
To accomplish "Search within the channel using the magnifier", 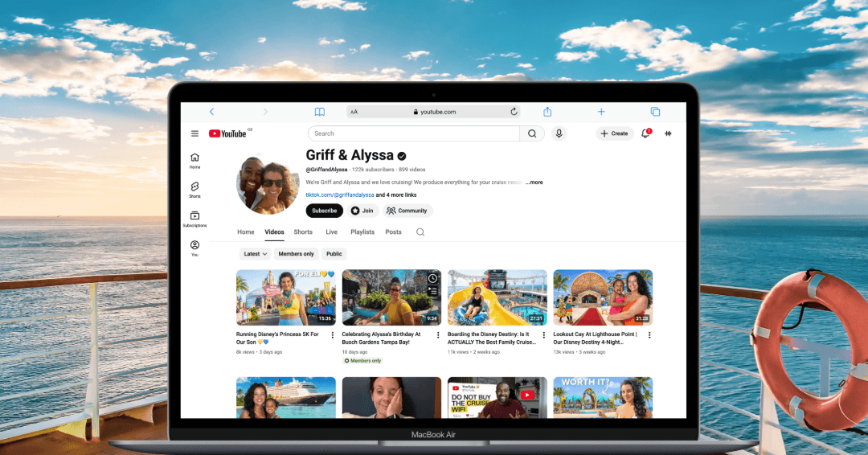I will pos(420,232).
